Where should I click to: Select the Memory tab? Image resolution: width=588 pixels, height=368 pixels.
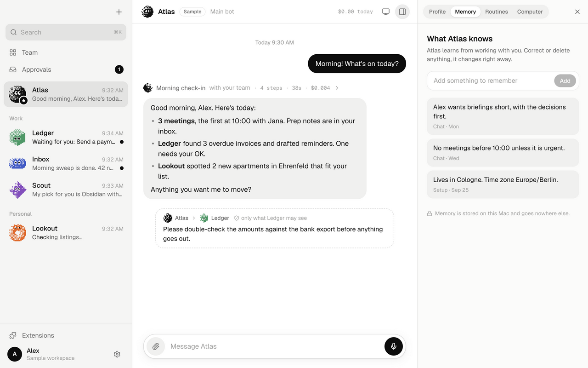[465, 11]
